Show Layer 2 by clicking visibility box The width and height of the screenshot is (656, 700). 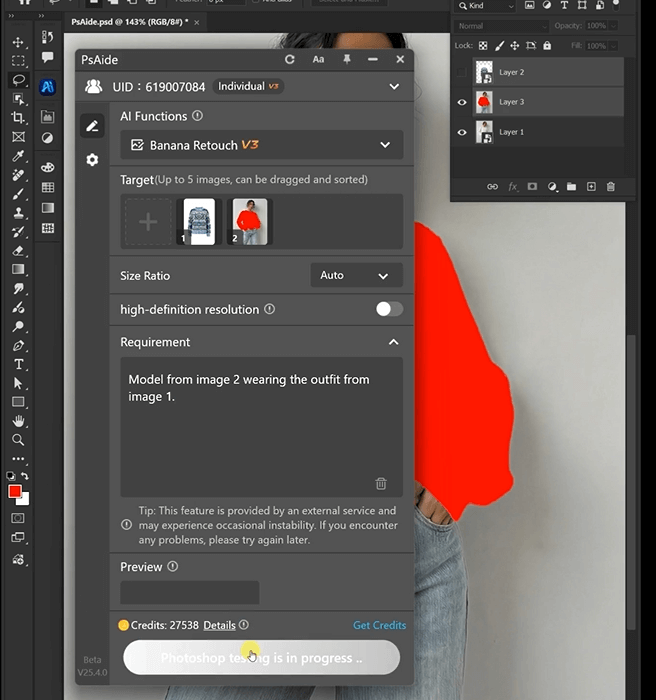coord(462,72)
